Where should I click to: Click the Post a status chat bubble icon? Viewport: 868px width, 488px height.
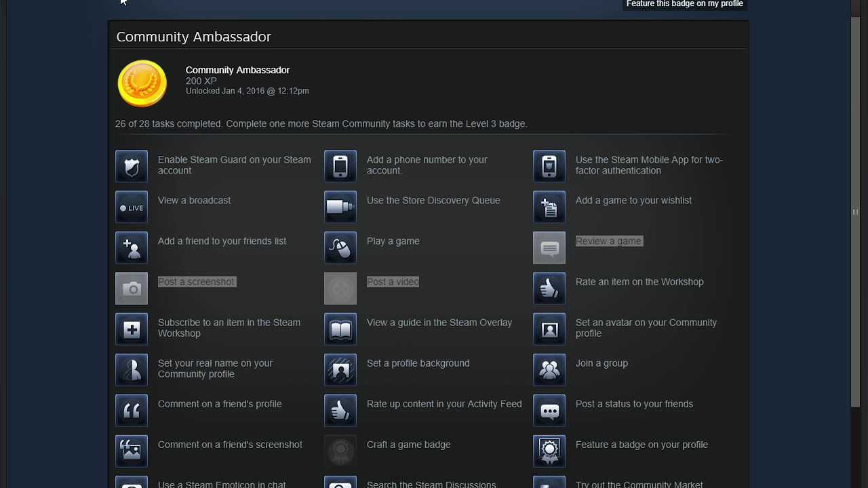click(549, 411)
